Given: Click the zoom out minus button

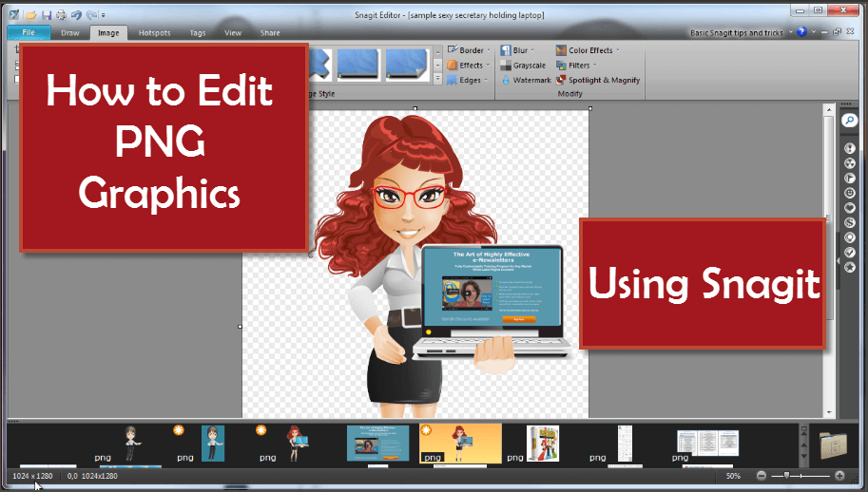Looking at the screenshot, I should [x=762, y=476].
